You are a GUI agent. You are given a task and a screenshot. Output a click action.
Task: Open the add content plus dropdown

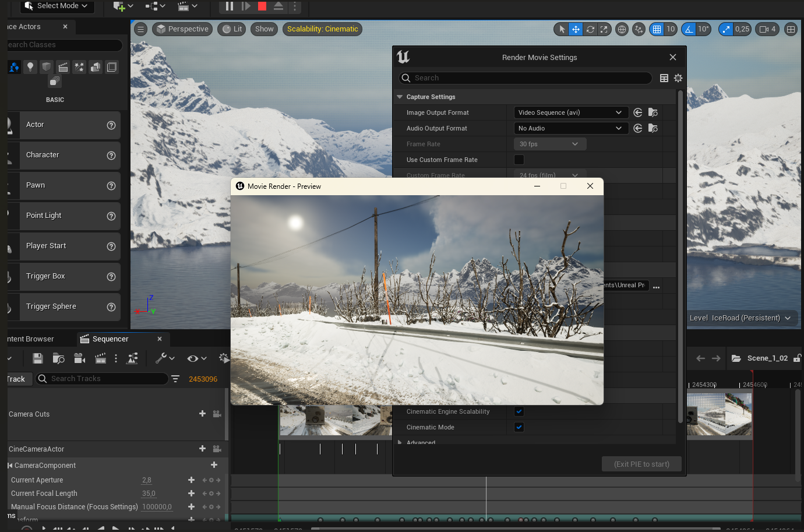pyautogui.click(x=123, y=6)
